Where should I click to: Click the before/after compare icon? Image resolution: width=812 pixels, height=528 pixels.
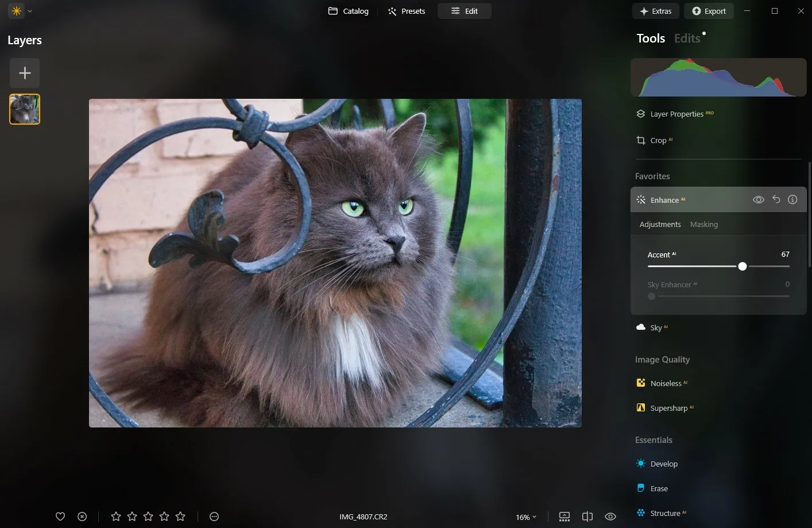(x=587, y=517)
